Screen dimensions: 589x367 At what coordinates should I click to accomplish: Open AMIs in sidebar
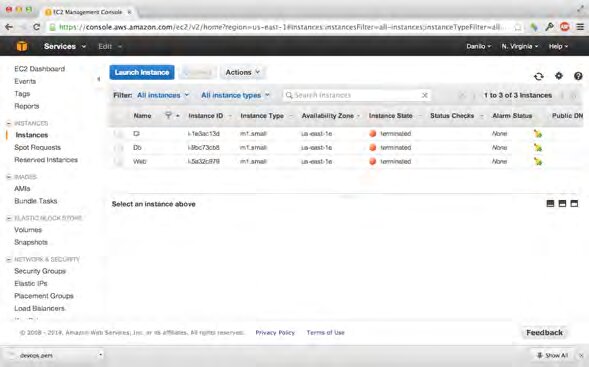pyautogui.click(x=22, y=189)
